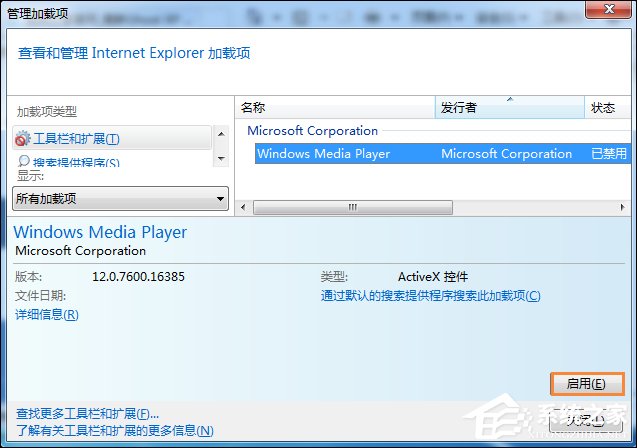Screen dimensions: 637x448
Task: Open the 显示 dropdown showing 所有加载项
Action: (x=120, y=199)
